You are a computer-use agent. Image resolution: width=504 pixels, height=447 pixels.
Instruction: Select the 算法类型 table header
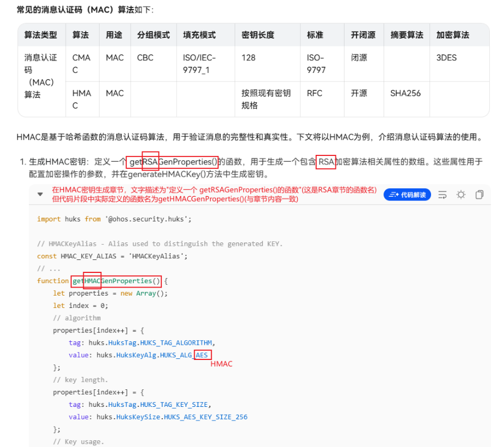pos(41,35)
